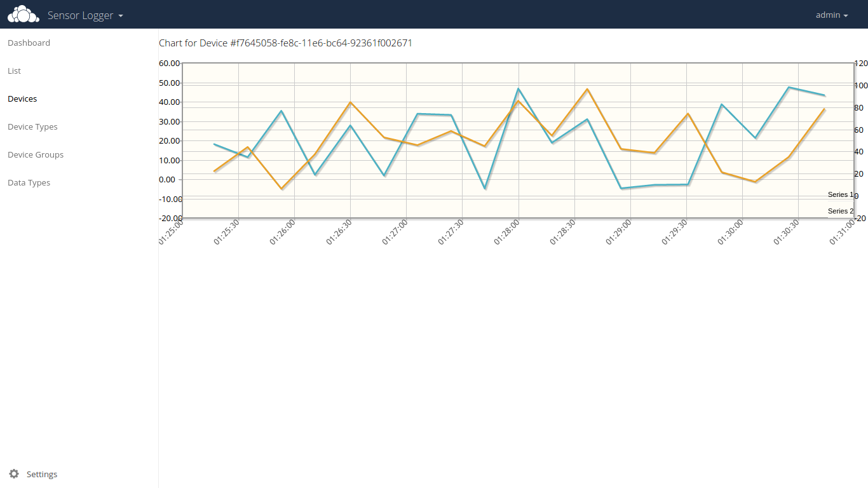This screenshot has width=868, height=488.
Task: Click the 01:29:00 x-axis time label
Action: pyautogui.click(x=619, y=233)
